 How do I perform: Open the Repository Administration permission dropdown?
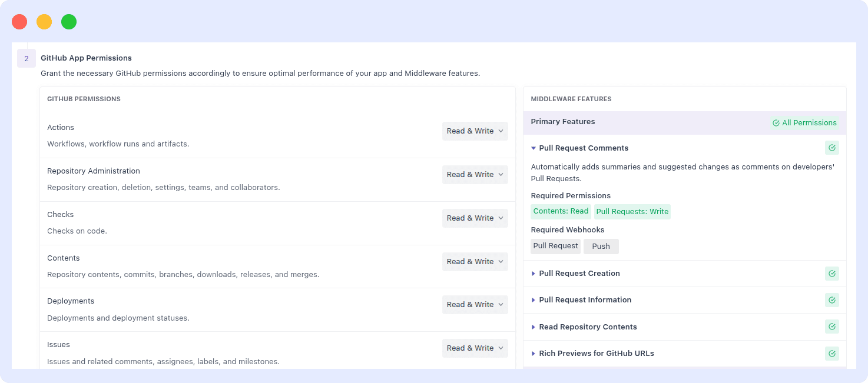475,174
